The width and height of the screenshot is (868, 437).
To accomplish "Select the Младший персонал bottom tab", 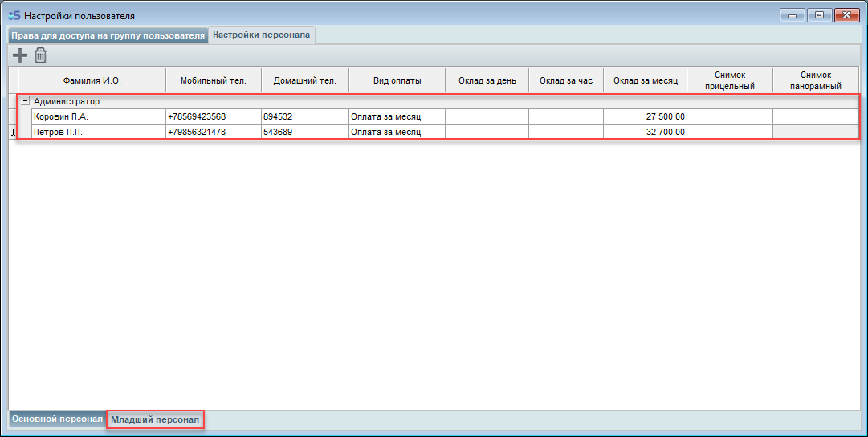I will coord(154,419).
